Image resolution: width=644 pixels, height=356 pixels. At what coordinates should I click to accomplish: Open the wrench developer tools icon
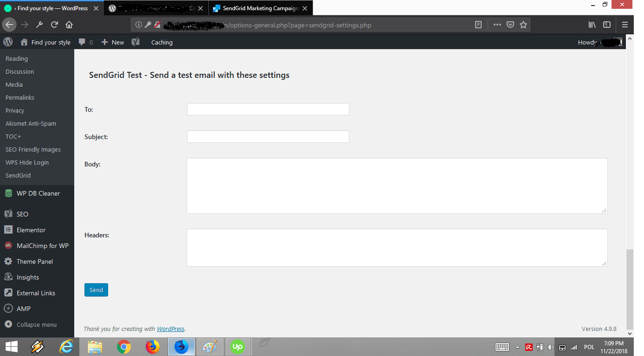pyautogui.click(x=40, y=25)
